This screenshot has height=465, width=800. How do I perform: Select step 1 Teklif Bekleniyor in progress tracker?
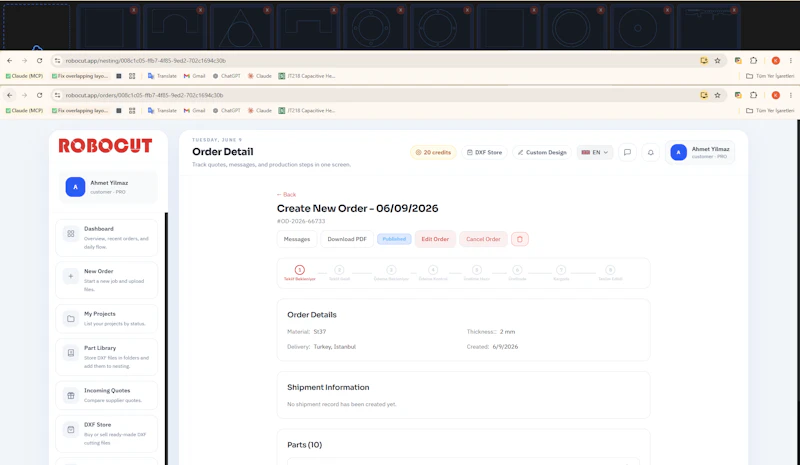click(x=299, y=273)
